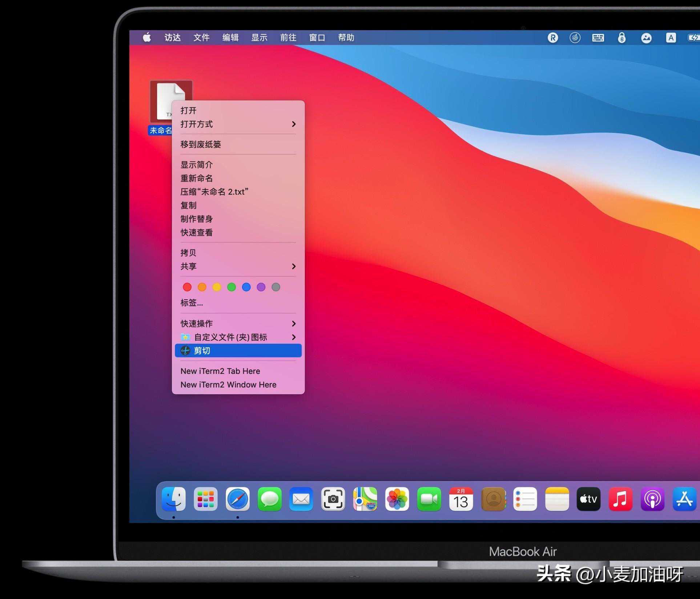Viewport: 700px width, 599px height.
Task: Click the Bluetooth menu bar icon
Action: [621, 38]
